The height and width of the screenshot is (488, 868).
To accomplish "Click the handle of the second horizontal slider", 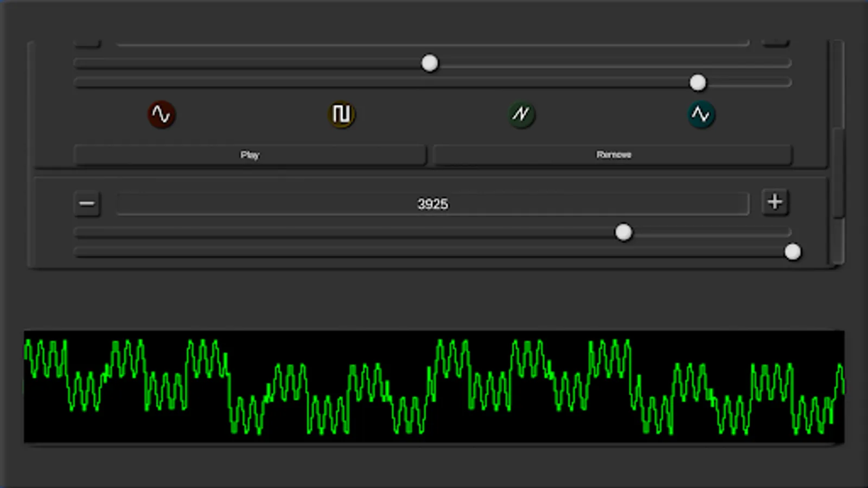I will (x=698, y=83).
